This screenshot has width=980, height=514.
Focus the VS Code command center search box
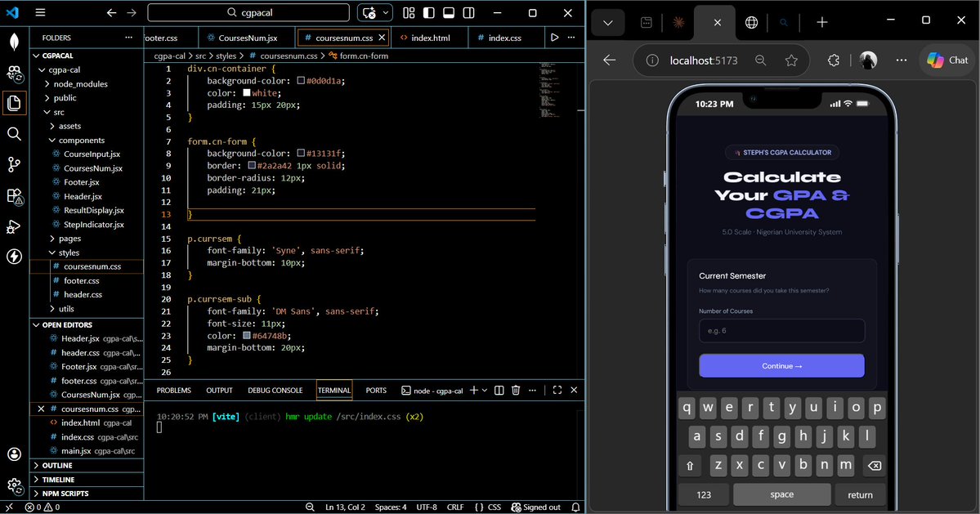coord(248,12)
